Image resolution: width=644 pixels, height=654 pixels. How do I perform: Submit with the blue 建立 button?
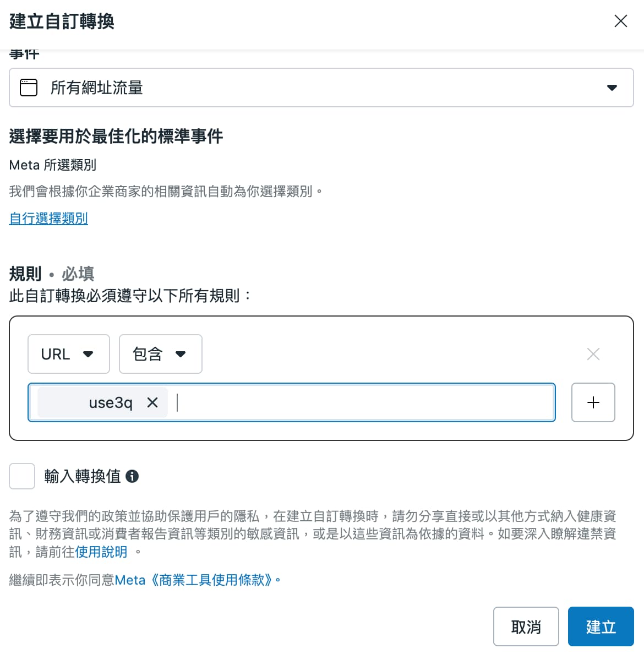[601, 626]
